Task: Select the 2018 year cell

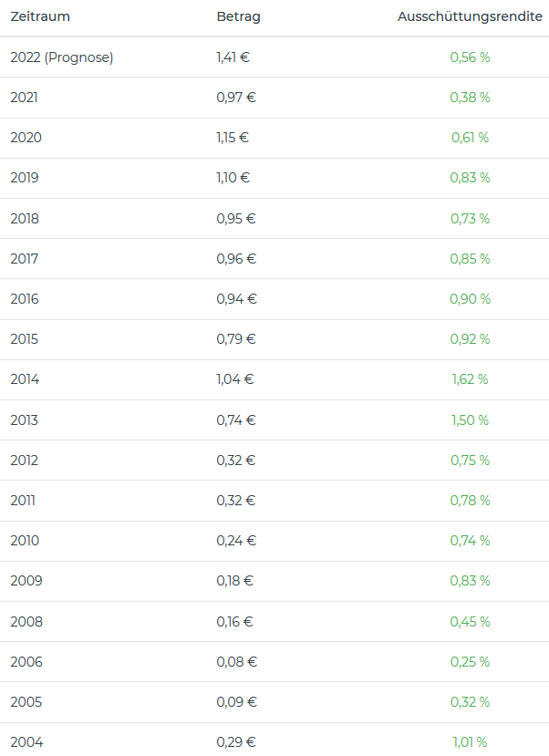Action: [x=25, y=218]
